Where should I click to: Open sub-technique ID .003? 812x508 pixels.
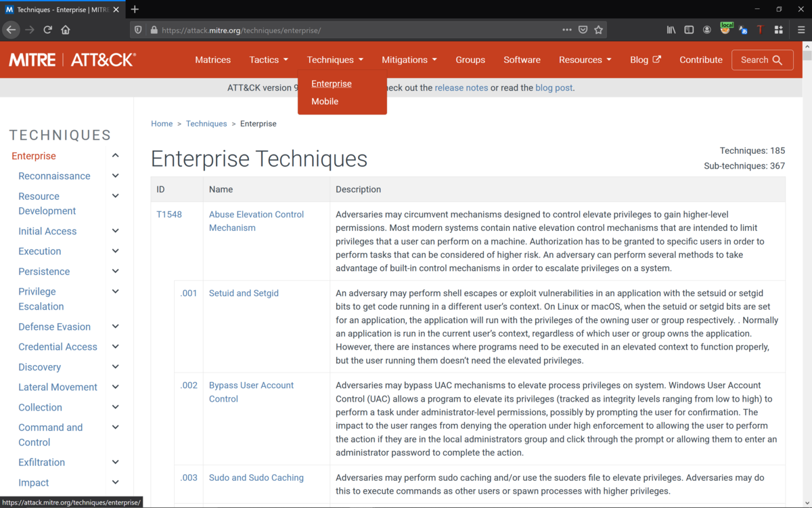click(189, 478)
